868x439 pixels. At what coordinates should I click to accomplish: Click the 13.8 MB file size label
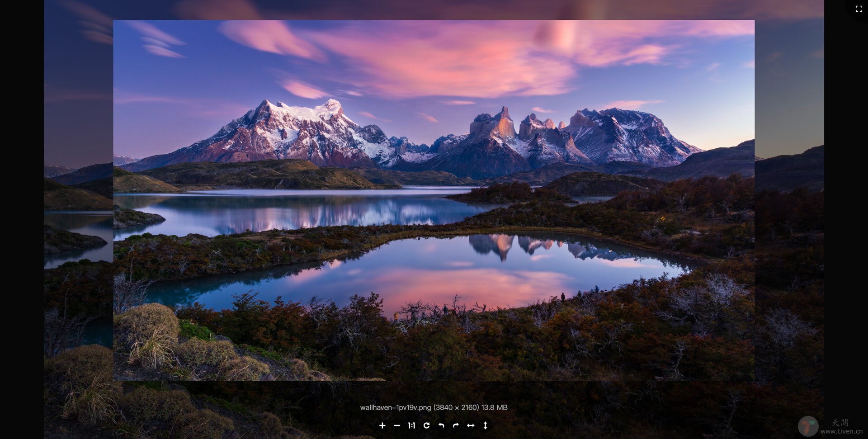click(494, 407)
